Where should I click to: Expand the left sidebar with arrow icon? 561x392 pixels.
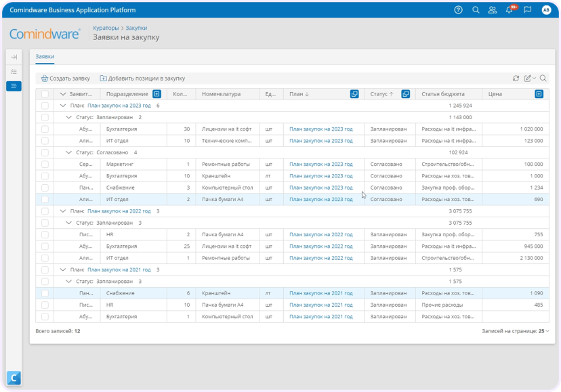click(x=14, y=57)
